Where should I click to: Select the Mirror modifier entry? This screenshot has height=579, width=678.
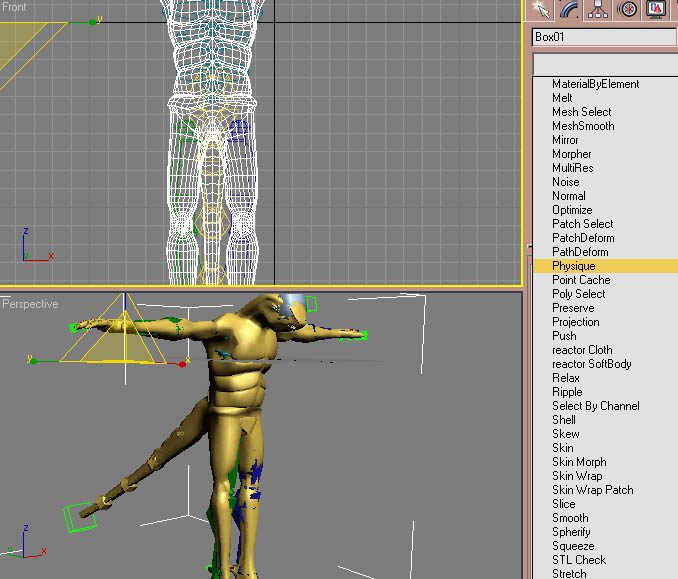coord(565,140)
